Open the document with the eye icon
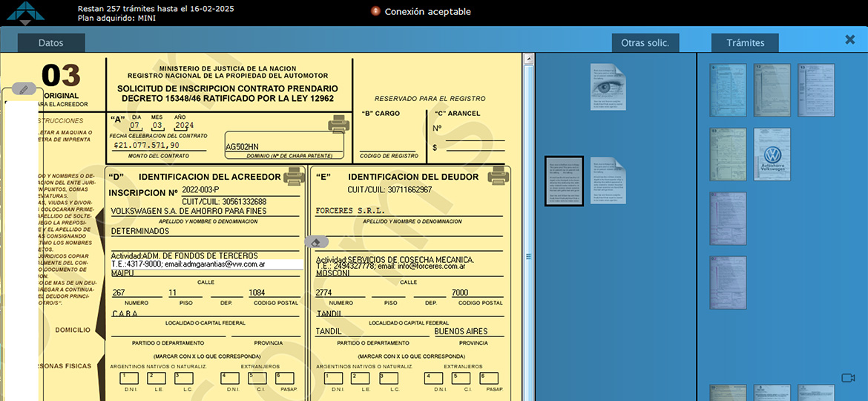The height and width of the screenshot is (401, 868). tap(608, 87)
